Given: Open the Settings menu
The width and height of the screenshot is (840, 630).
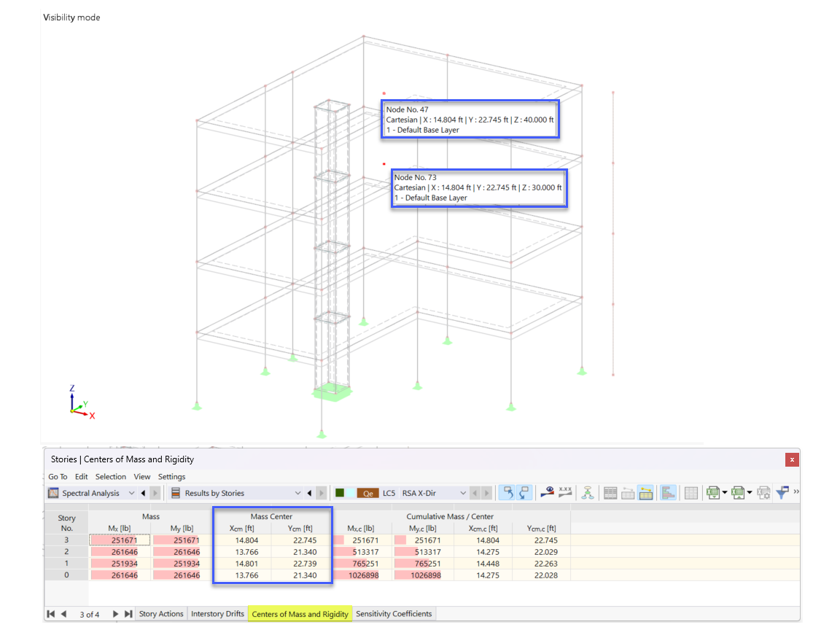Looking at the screenshot, I should click(x=171, y=477).
